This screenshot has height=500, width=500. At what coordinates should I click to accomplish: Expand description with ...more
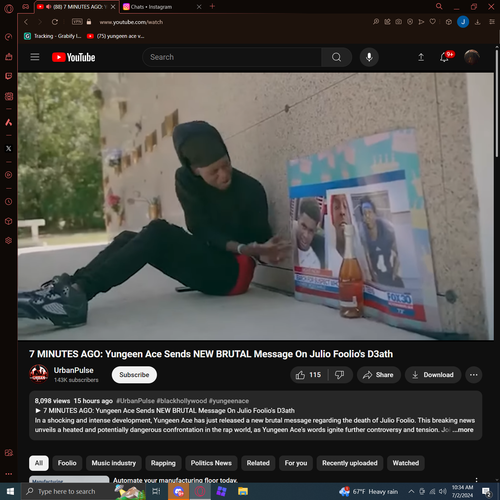pos(463,430)
